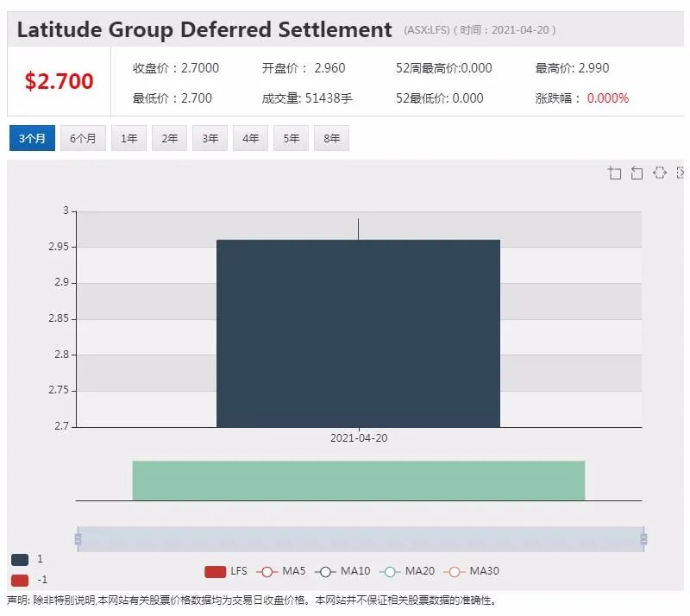Click the data zoom slider bar

[x=361, y=539]
